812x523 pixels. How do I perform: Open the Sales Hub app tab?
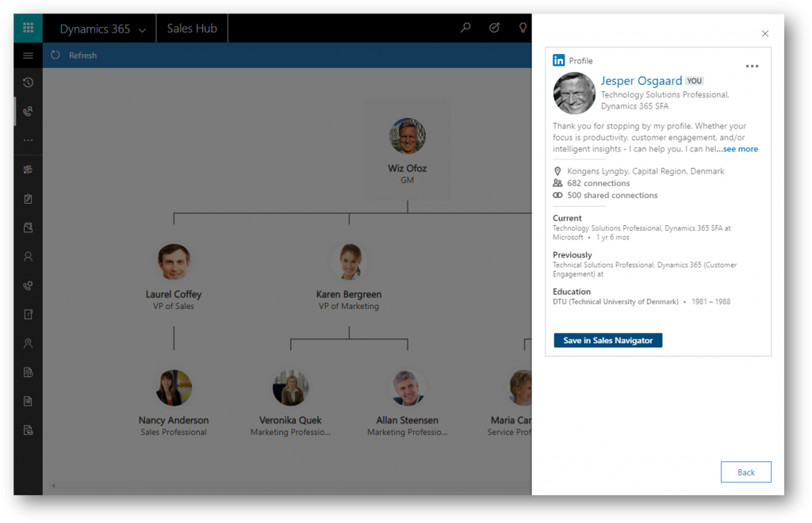click(x=192, y=29)
